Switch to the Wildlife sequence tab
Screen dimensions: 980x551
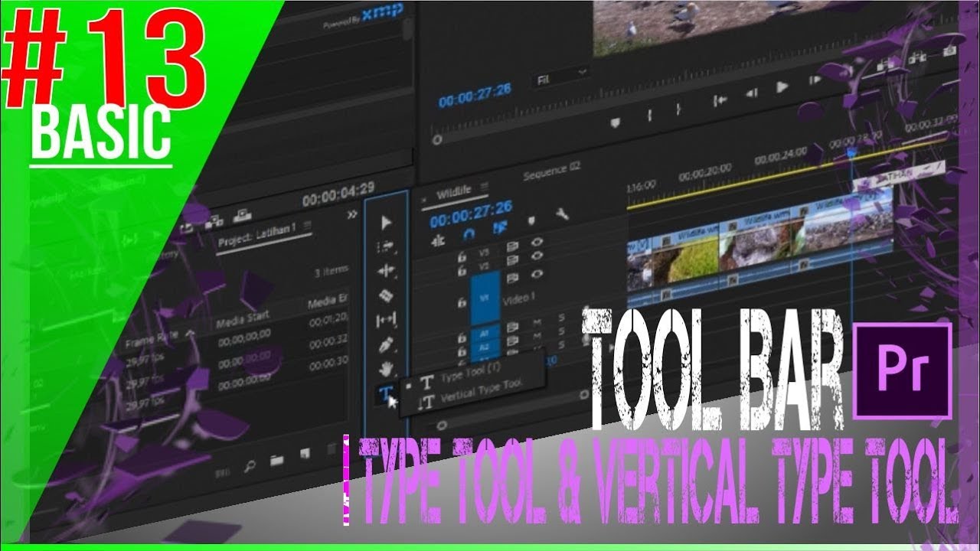point(453,194)
